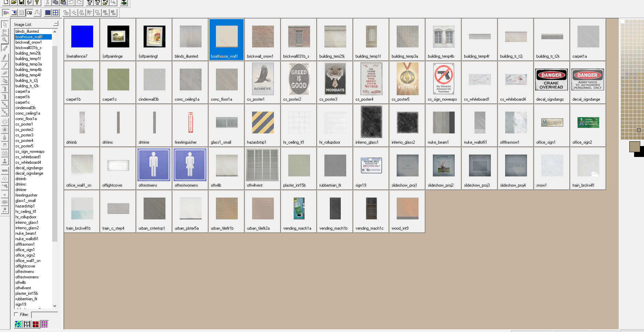Enable the Filter checkbox below the image list
This screenshot has width=644, height=332.
15,315
